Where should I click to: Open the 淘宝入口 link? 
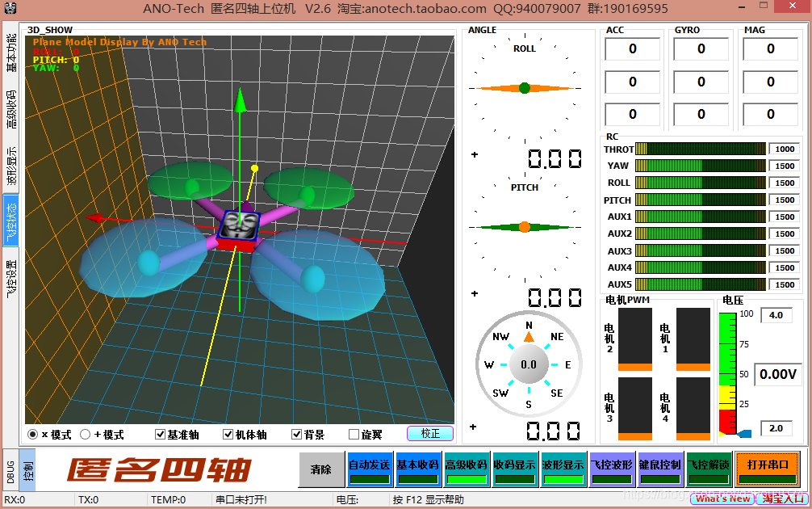coord(782,498)
